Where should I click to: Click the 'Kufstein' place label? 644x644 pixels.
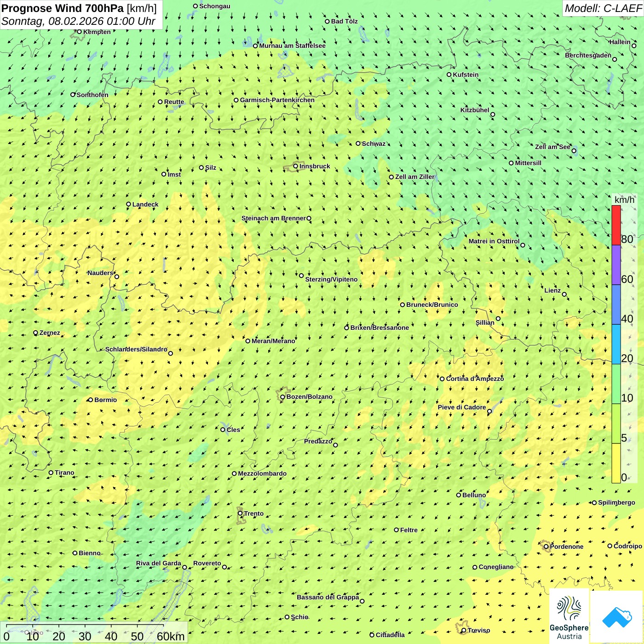[466, 75]
